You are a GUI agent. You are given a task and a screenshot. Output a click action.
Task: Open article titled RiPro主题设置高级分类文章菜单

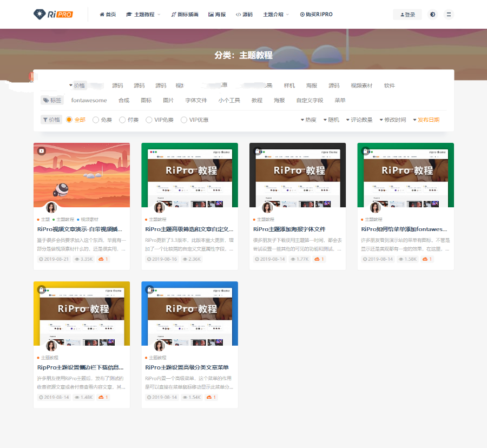pos(187,367)
